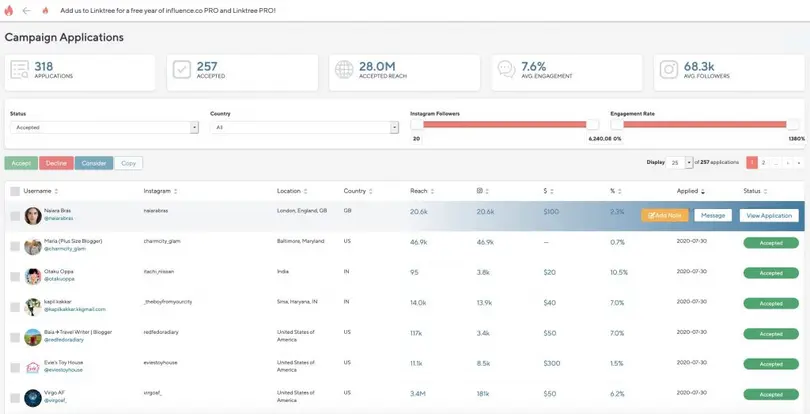Click the globe Accepted Reach icon

tap(344, 70)
